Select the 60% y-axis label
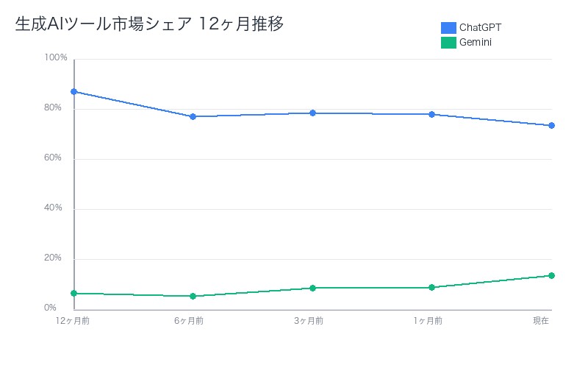This screenshot has height=368, width=588. point(53,158)
